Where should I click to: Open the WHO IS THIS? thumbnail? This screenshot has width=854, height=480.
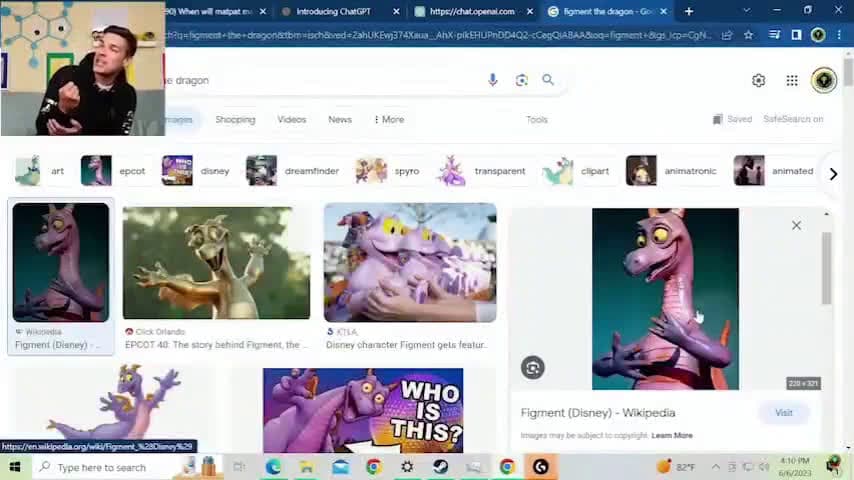[363, 410]
